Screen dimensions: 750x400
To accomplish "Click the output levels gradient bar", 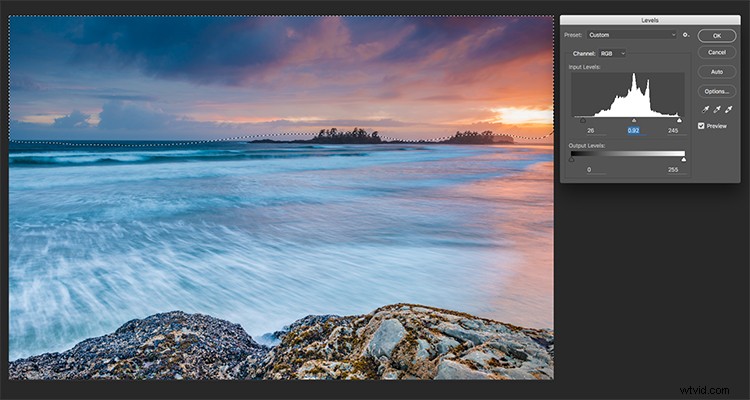I will point(628,154).
